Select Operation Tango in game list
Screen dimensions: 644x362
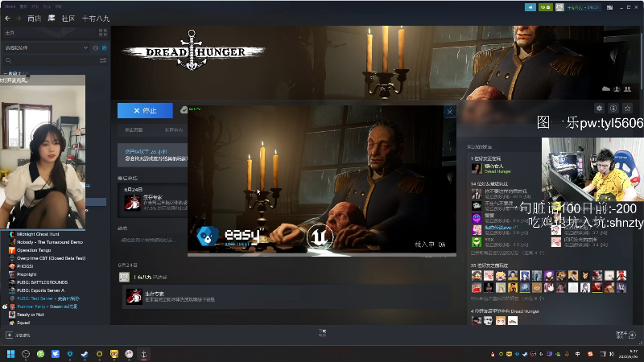coord(34,250)
